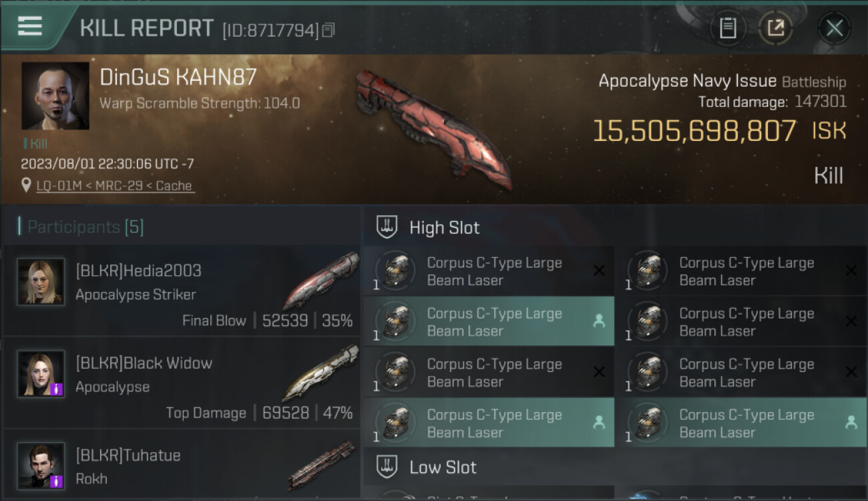This screenshot has height=501, width=868.
Task: Open the clipboard report icon
Action: point(728,28)
